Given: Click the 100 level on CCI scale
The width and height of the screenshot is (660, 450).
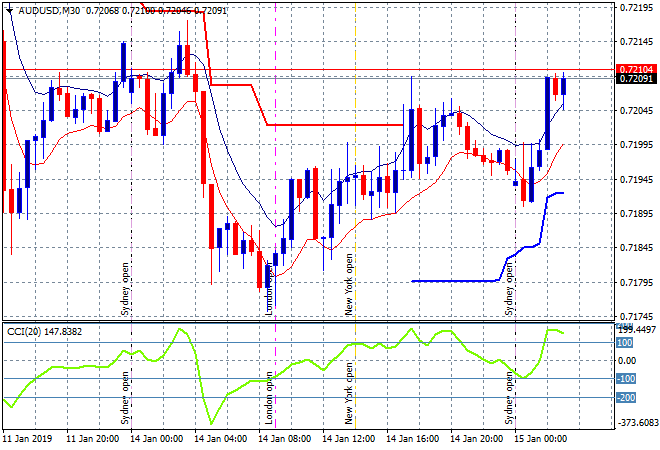Looking at the screenshot, I should click(626, 343).
